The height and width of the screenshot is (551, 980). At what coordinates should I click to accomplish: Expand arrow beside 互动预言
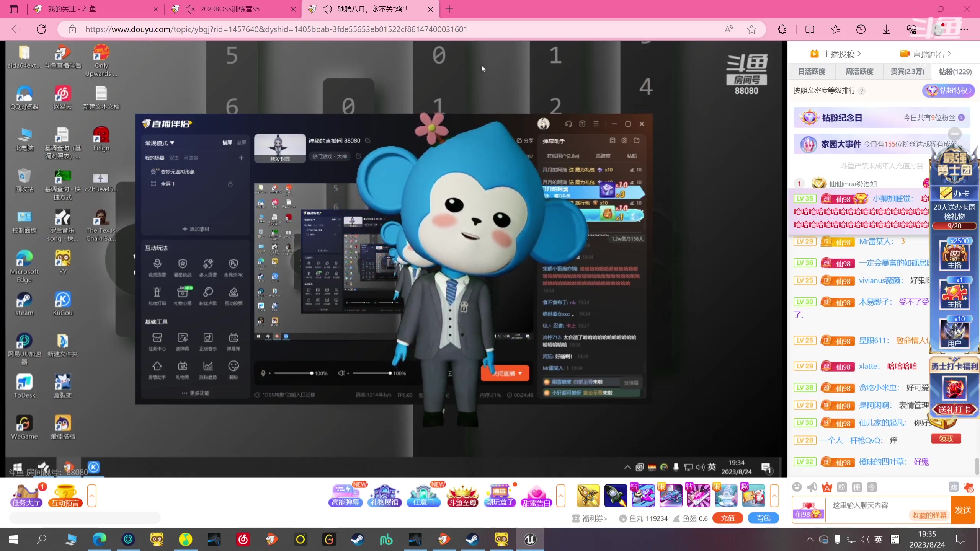coord(92,496)
